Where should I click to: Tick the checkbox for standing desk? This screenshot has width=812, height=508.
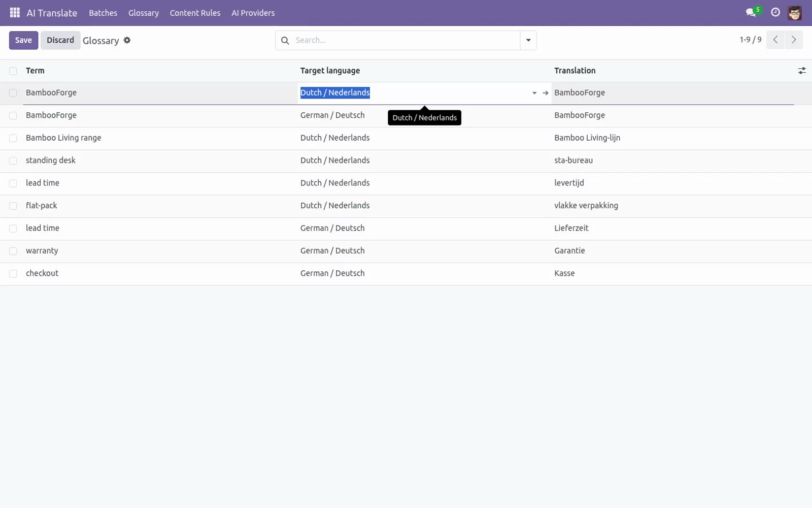pyautogui.click(x=13, y=161)
